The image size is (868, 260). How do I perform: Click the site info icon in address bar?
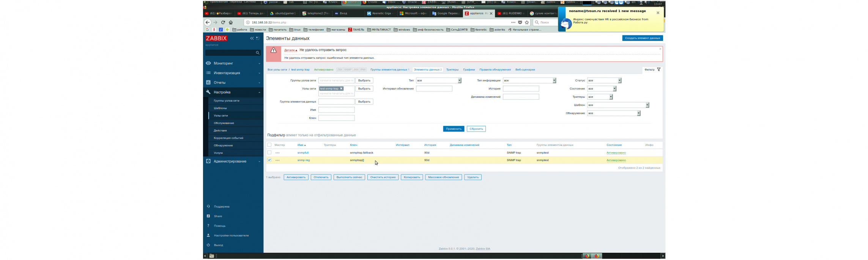(x=248, y=22)
